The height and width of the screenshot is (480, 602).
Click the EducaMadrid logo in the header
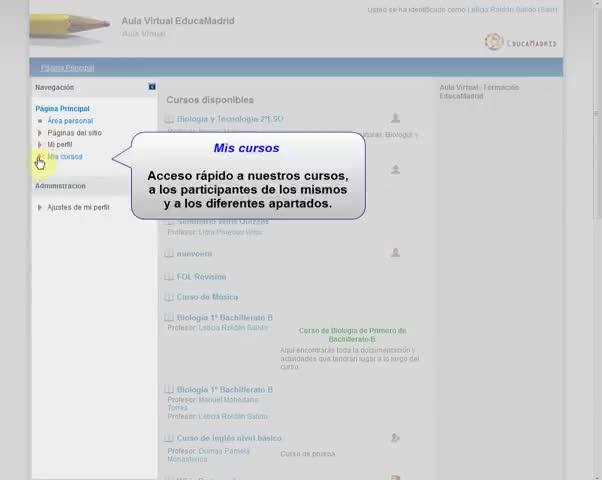pyautogui.click(x=520, y=42)
